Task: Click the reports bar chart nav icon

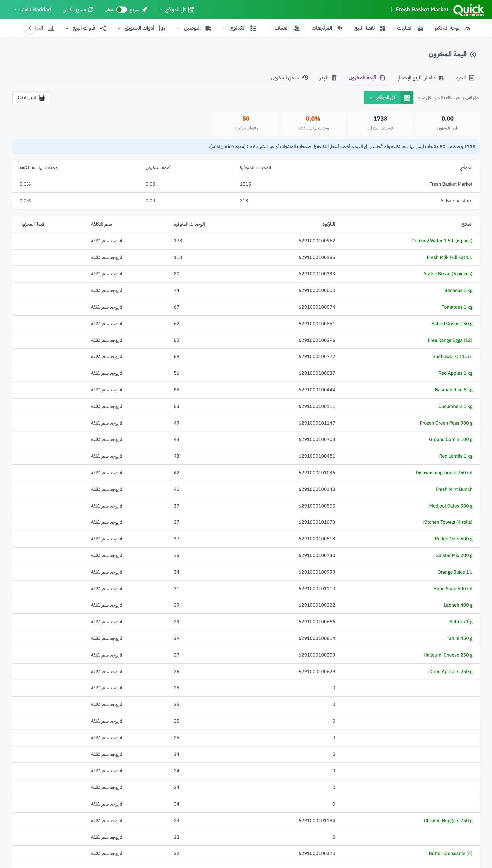Action: pyautogui.click(x=51, y=28)
